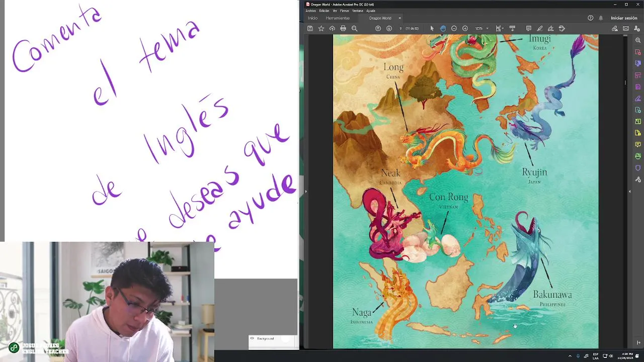Print the Dragon World document

pos(343,29)
